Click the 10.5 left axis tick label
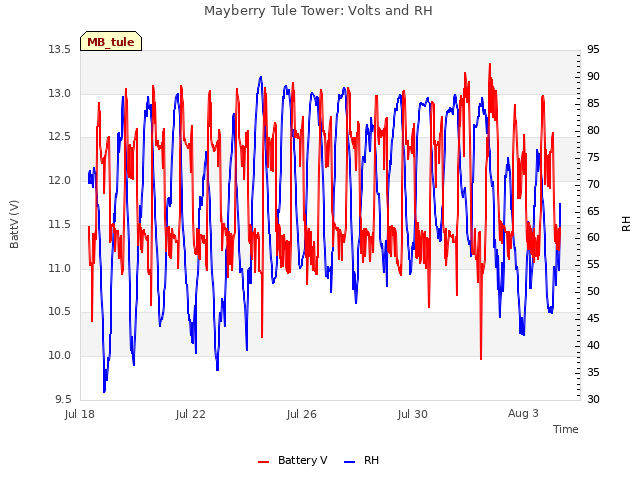 point(60,312)
